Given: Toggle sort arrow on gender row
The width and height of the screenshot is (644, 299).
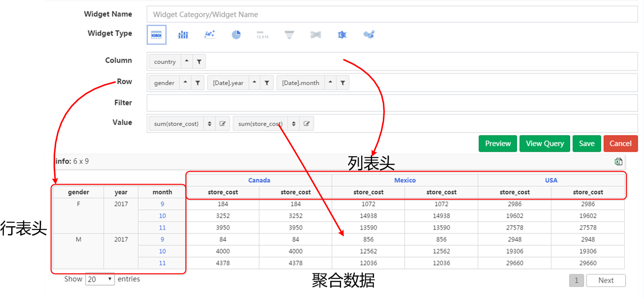Looking at the screenshot, I should click(185, 83).
